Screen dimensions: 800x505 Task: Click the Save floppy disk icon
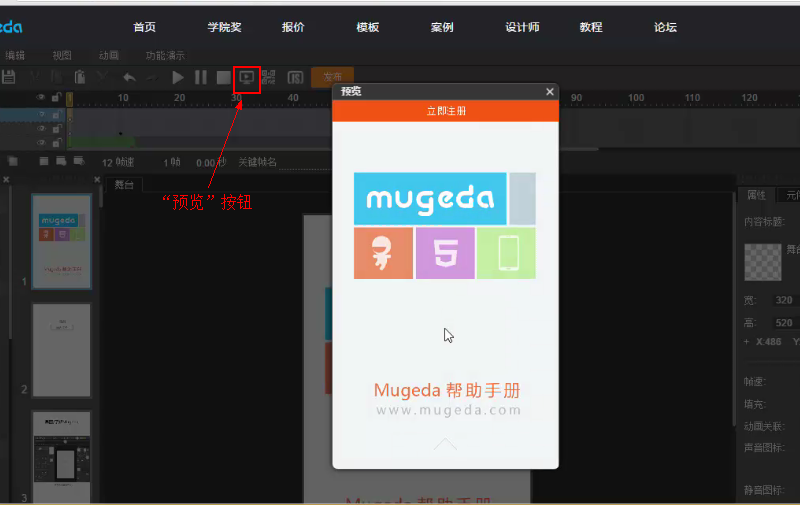[x=8, y=78]
